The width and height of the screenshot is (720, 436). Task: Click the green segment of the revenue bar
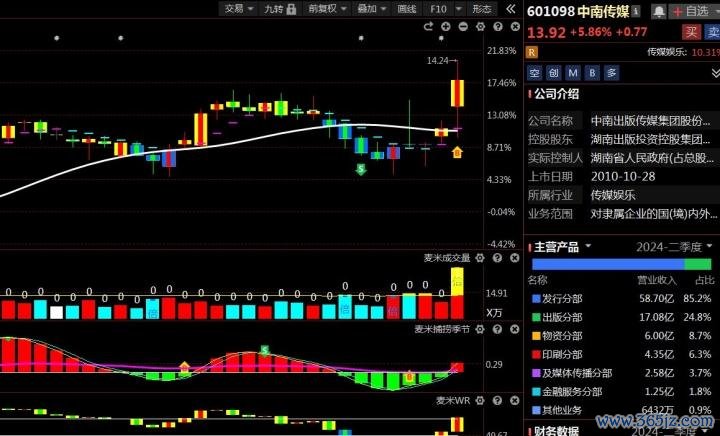pyautogui.click(x=698, y=264)
